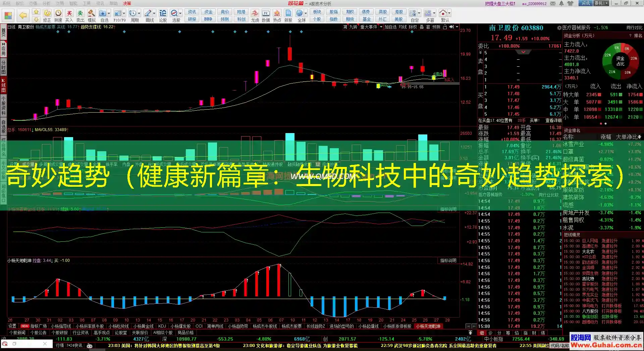Click the down arrow page icon
Image resolution: width=644 pixels, height=351 pixels.
pos(36,19)
